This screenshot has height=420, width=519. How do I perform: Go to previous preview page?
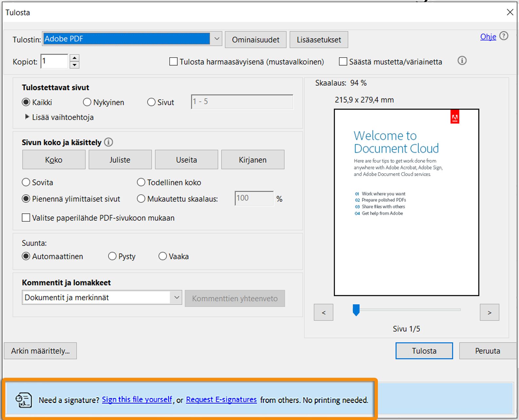(x=324, y=312)
